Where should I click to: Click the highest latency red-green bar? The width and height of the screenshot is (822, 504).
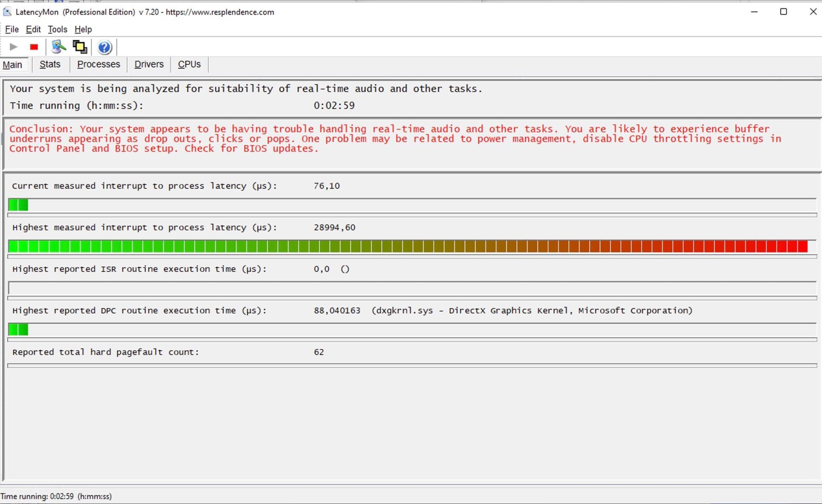pyautogui.click(x=407, y=246)
